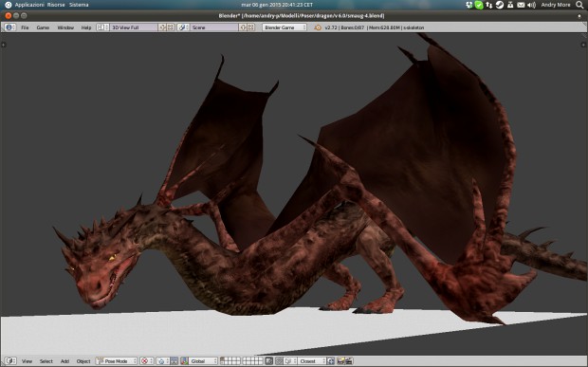
Task: Toggle the first scene layer button
Action: pos(222,359)
